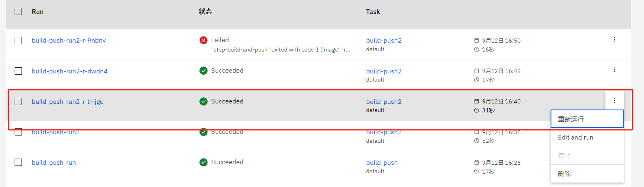Viewport: 644px width, 187px height.
Task: Click green Succeeded icon for build-push-run2-r-lmjgc
Action: [x=203, y=101]
